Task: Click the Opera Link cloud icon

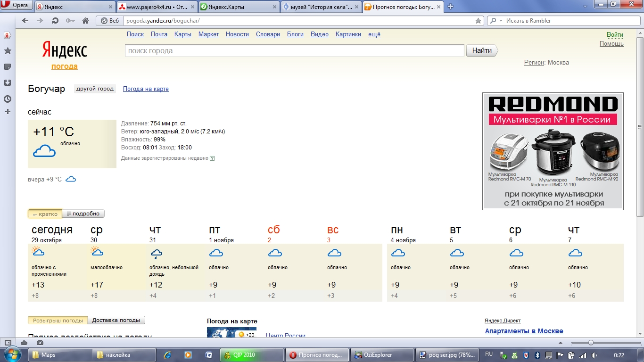Action: [24, 343]
